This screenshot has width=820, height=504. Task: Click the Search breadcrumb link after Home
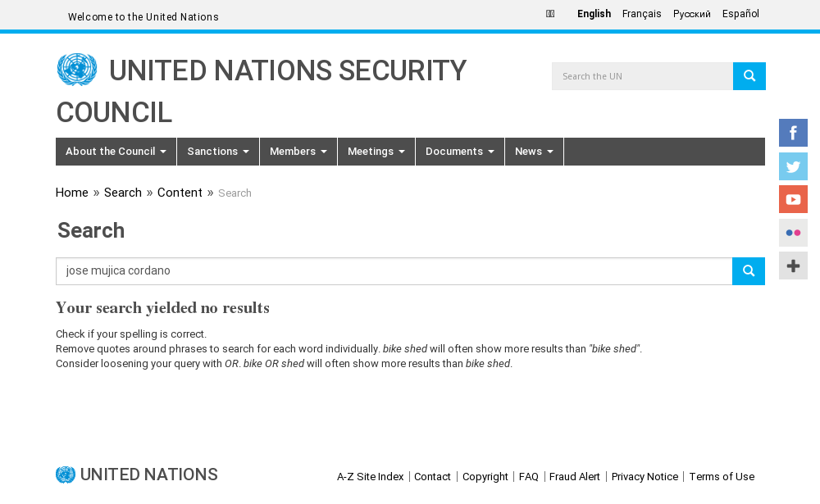point(123,193)
